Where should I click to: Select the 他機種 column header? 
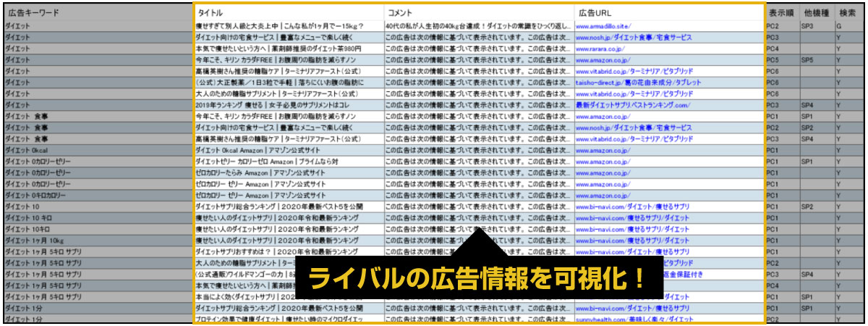pos(814,14)
